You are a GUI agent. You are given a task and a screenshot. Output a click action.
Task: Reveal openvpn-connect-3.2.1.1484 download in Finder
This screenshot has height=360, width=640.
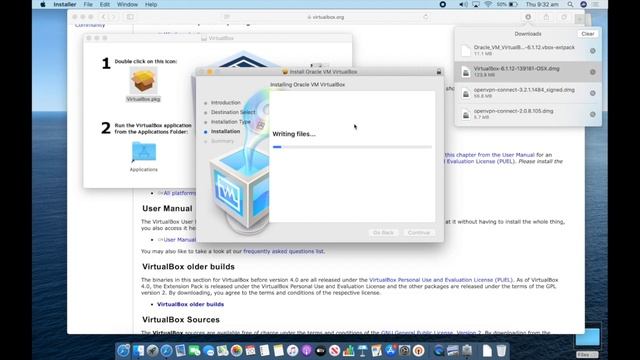pyautogui.click(x=593, y=93)
